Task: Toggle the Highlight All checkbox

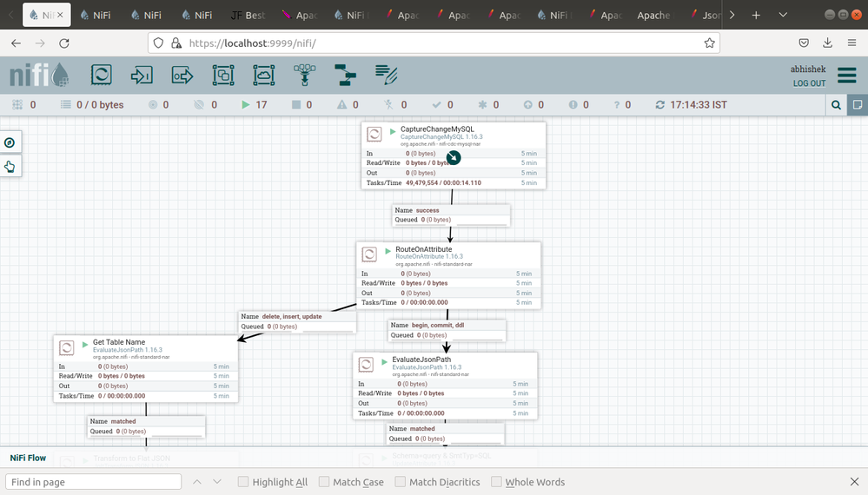Action: (x=243, y=482)
